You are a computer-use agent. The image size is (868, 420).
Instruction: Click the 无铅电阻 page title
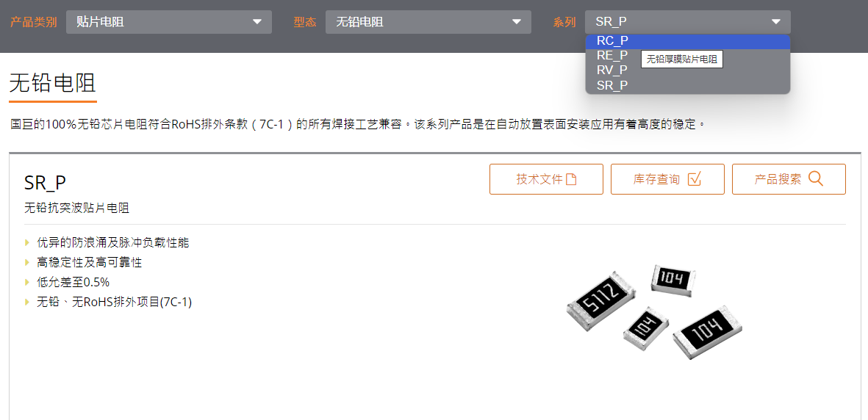pos(53,84)
